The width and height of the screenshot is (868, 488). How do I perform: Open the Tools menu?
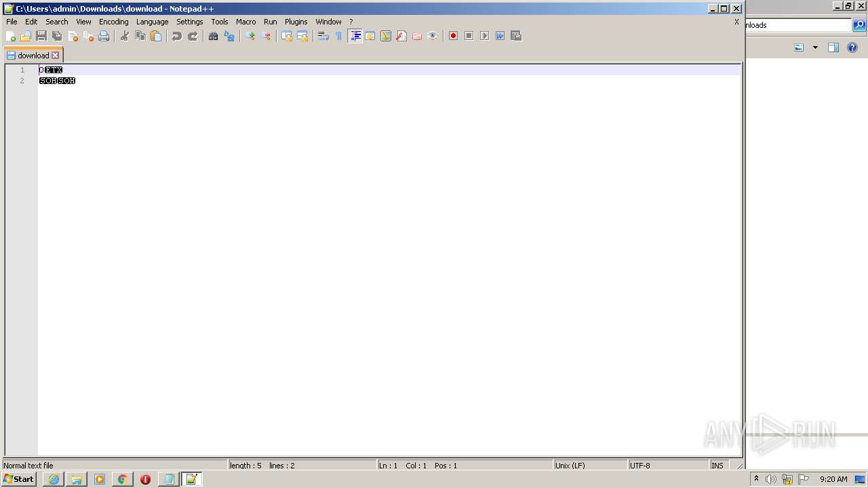click(220, 22)
